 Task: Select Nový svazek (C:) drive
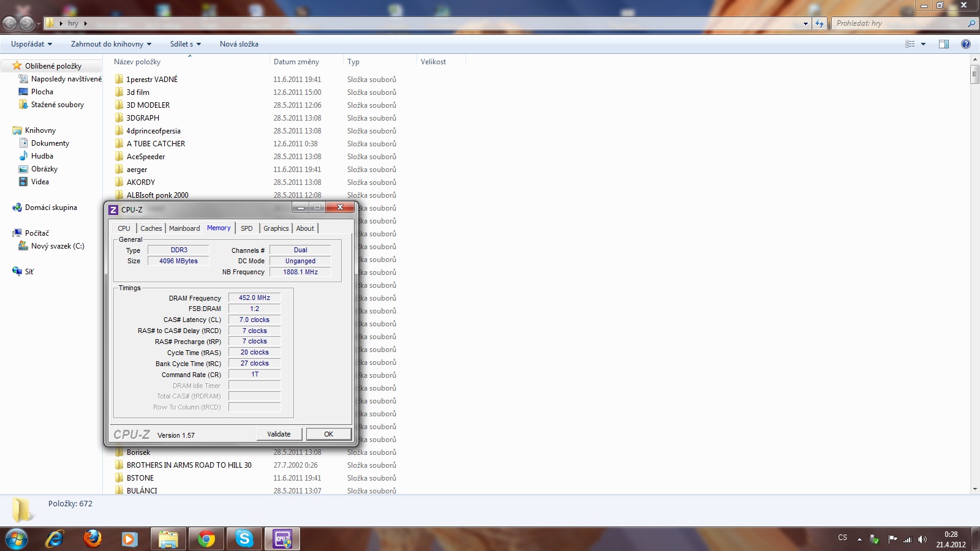[58, 246]
